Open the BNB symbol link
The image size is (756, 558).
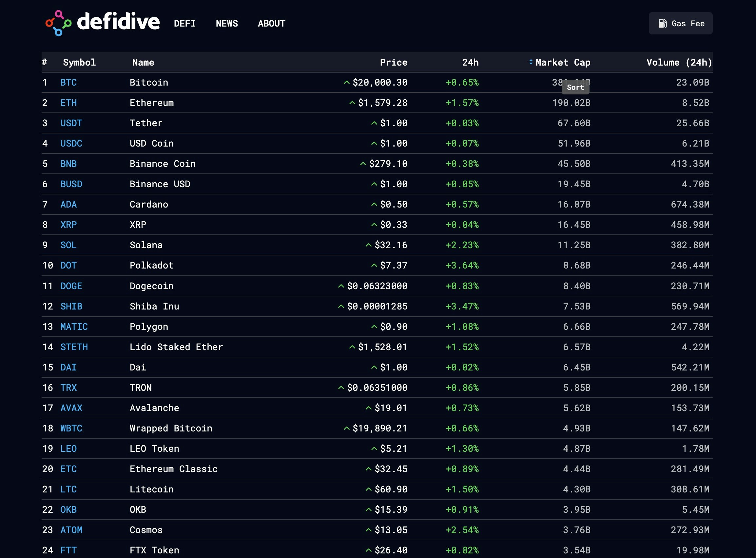68,164
